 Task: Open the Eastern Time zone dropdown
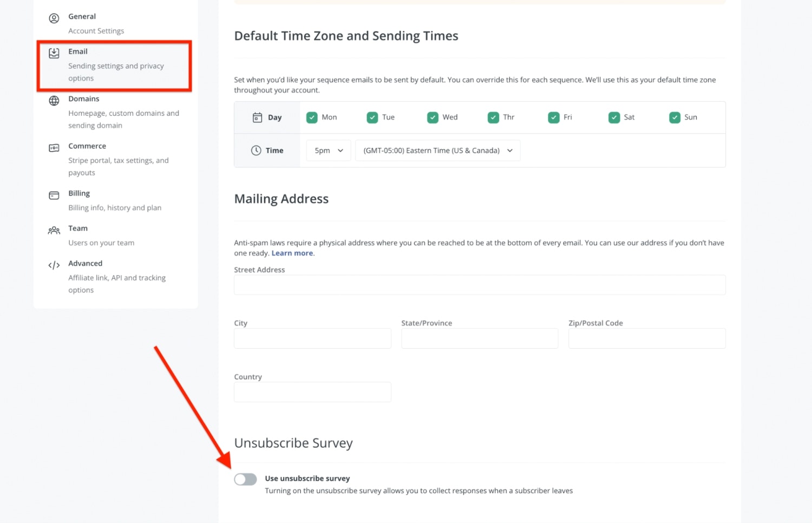pyautogui.click(x=437, y=151)
